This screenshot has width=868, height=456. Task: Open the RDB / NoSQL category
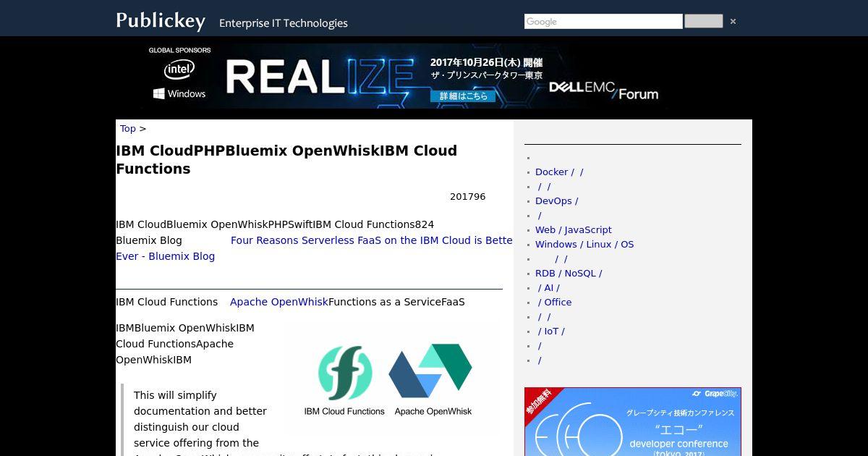(x=569, y=274)
